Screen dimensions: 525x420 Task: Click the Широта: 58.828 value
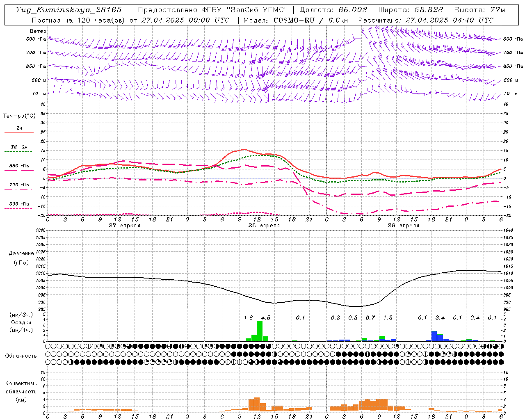pos(411,10)
